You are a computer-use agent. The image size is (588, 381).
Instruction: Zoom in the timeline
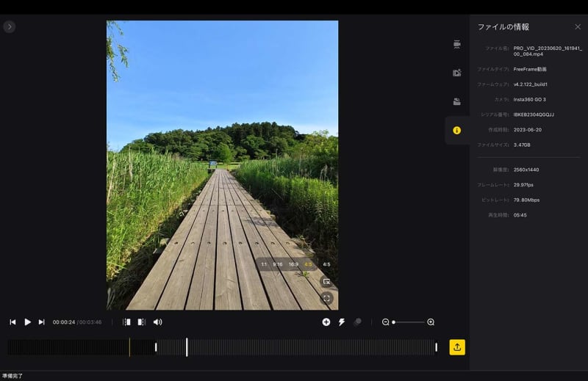[431, 322]
